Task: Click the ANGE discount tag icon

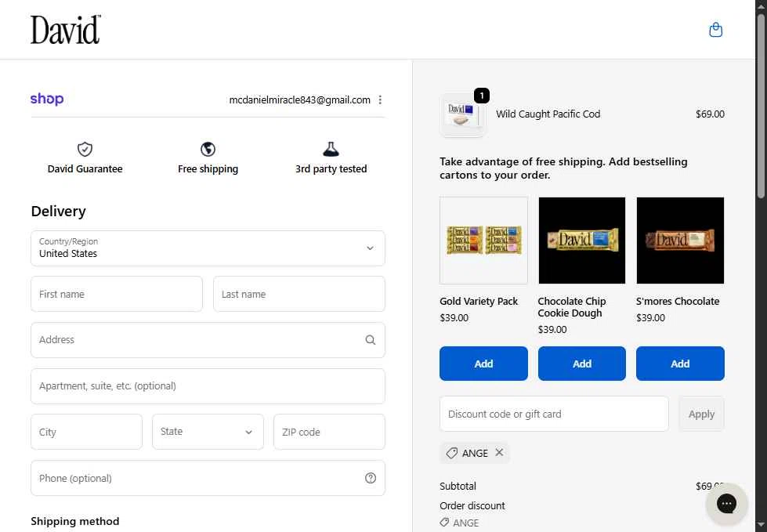Action: (x=452, y=453)
